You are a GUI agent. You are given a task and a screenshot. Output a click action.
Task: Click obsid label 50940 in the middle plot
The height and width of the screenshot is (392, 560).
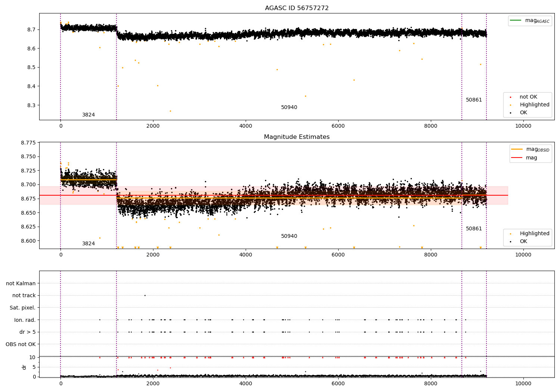(289, 236)
